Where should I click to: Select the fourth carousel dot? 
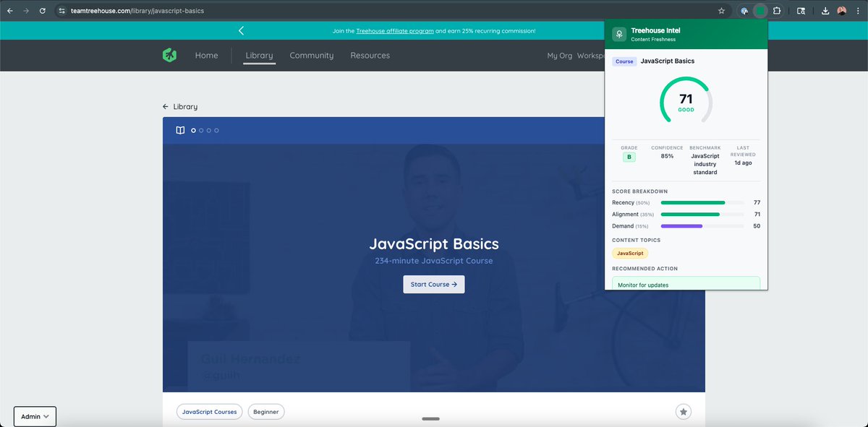(x=216, y=131)
